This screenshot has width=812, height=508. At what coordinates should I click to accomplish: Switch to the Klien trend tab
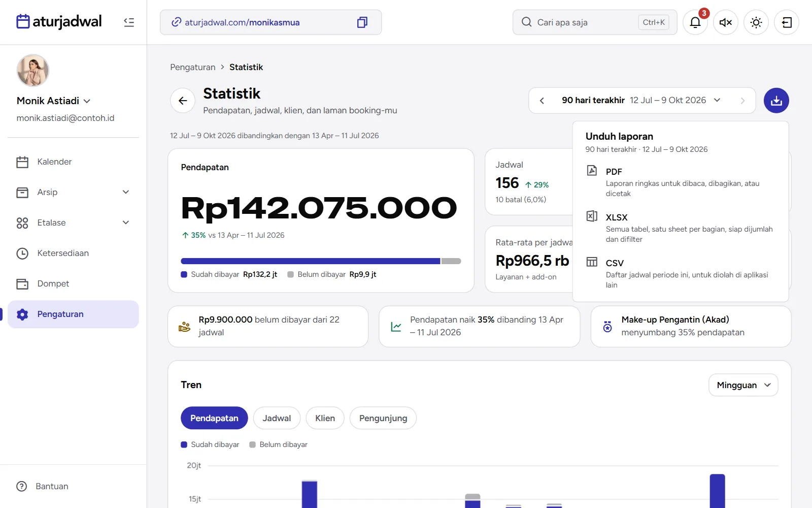point(325,418)
